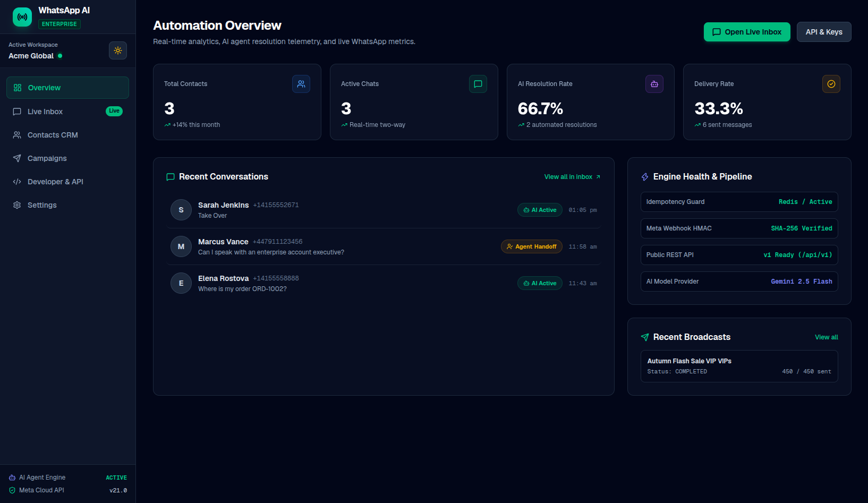Click the AI Agent Engine bot icon
868x503 pixels.
[12, 478]
